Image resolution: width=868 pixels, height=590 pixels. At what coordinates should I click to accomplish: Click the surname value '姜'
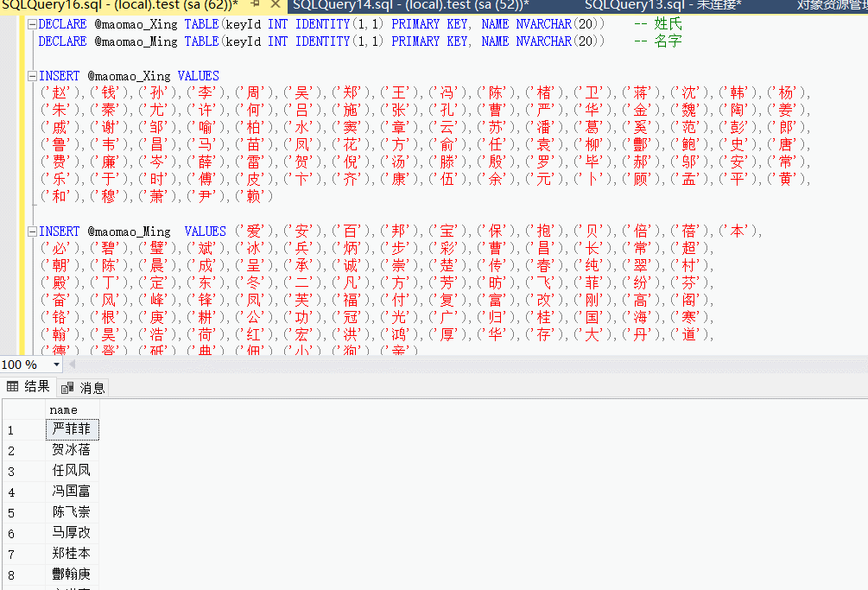[x=786, y=111]
